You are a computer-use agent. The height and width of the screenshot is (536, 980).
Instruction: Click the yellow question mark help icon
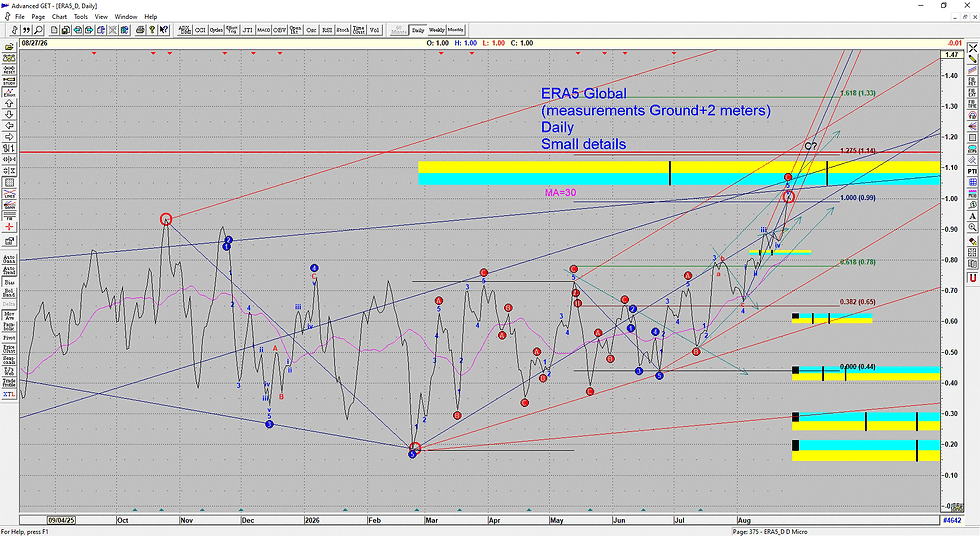pos(152,29)
